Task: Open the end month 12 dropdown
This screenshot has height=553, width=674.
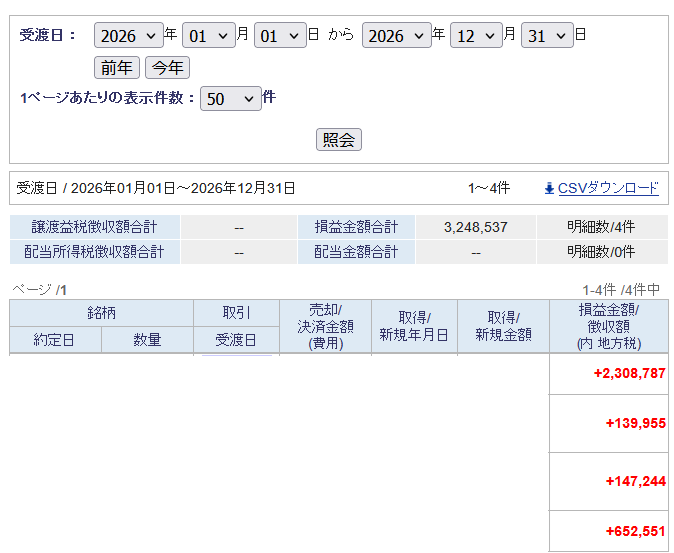Action: (x=476, y=35)
